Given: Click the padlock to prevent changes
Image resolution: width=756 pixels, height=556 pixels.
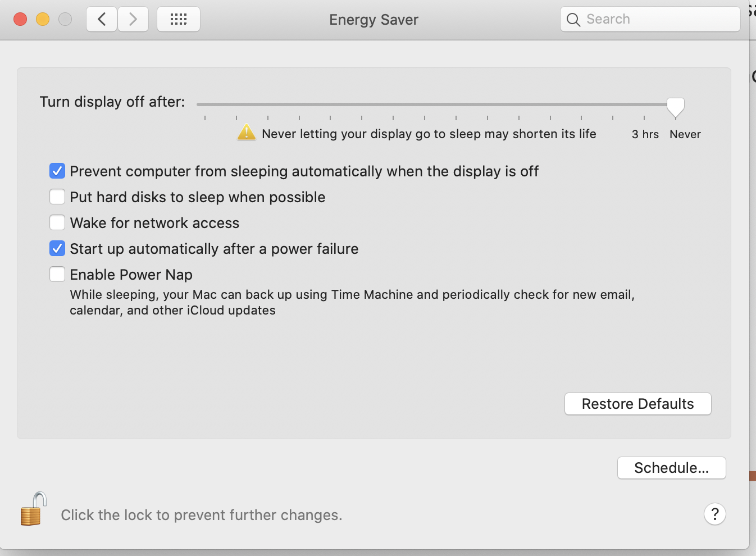Looking at the screenshot, I should 33,509.
